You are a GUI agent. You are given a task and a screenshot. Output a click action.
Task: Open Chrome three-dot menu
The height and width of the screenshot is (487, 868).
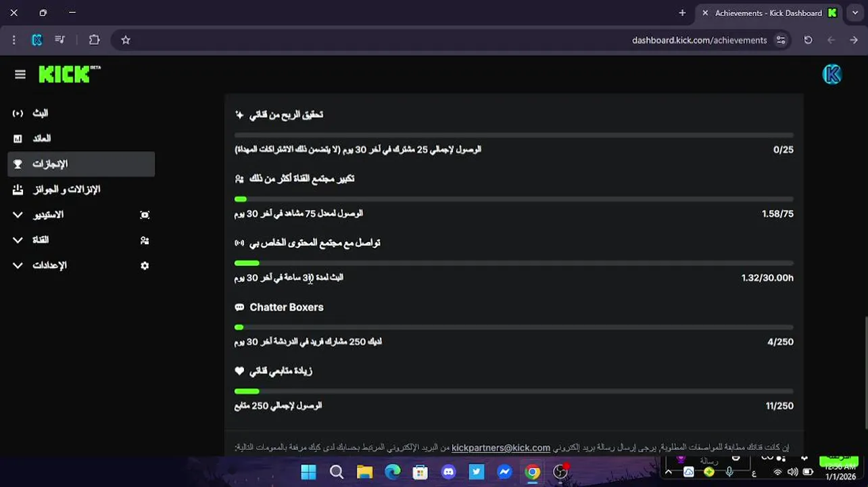click(14, 40)
